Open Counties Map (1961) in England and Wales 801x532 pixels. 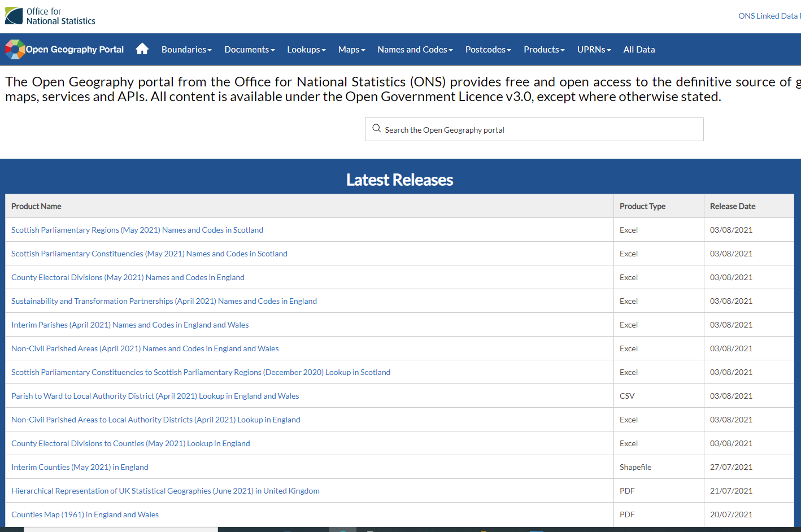click(x=85, y=514)
